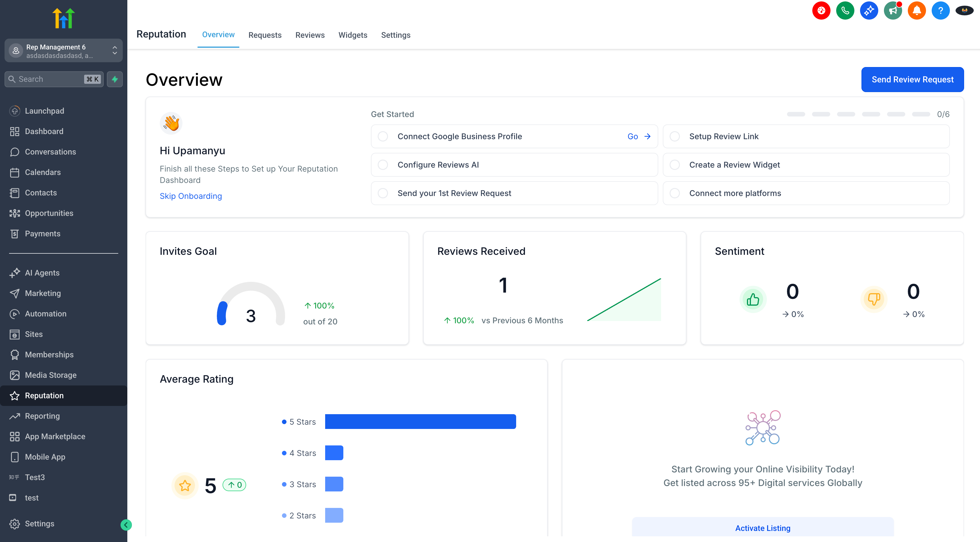This screenshot has width=980, height=542.
Task: Collapse the sidebar with green chevron
Action: tap(126, 525)
